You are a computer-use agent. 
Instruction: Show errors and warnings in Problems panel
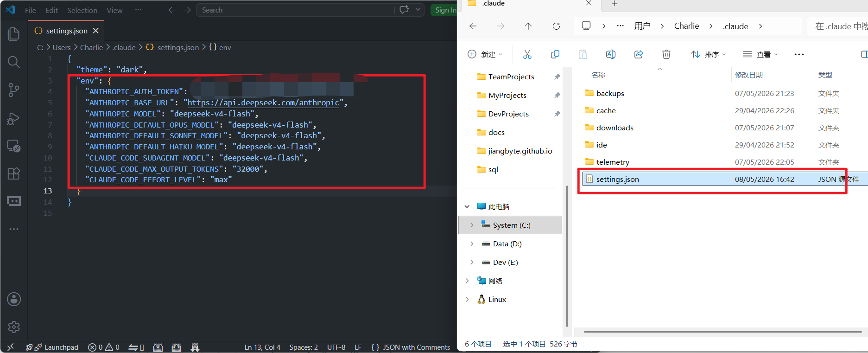(104, 347)
